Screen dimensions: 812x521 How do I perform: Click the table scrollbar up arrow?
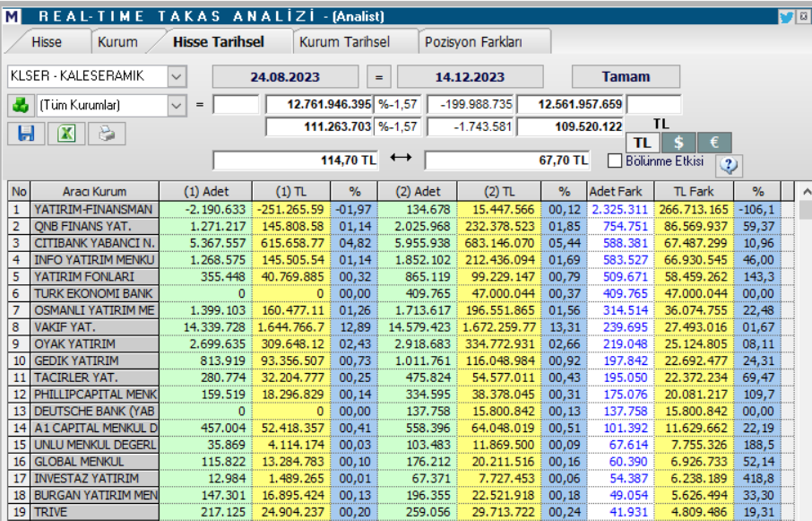pos(807,192)
